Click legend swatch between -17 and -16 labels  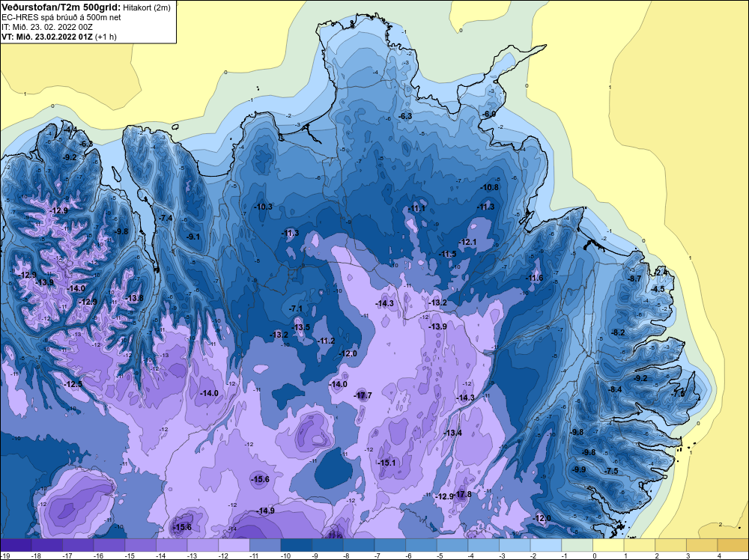tap(78, 545)
